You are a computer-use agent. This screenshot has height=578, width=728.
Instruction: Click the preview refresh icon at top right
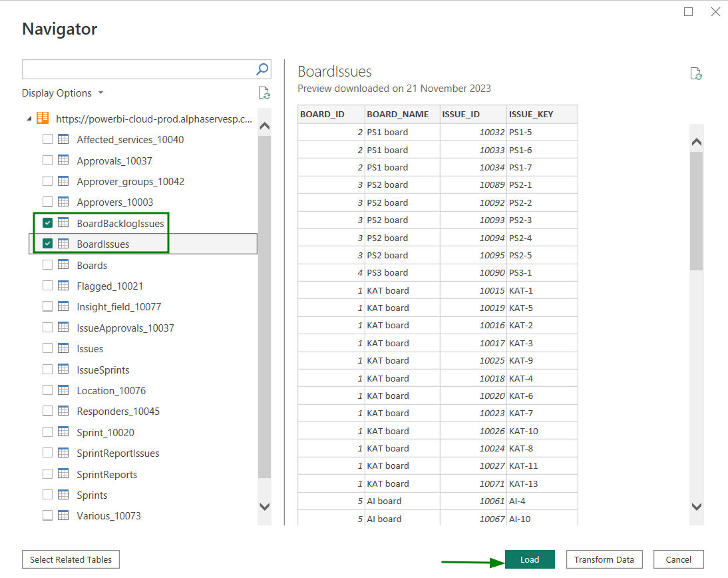(696, 74)
